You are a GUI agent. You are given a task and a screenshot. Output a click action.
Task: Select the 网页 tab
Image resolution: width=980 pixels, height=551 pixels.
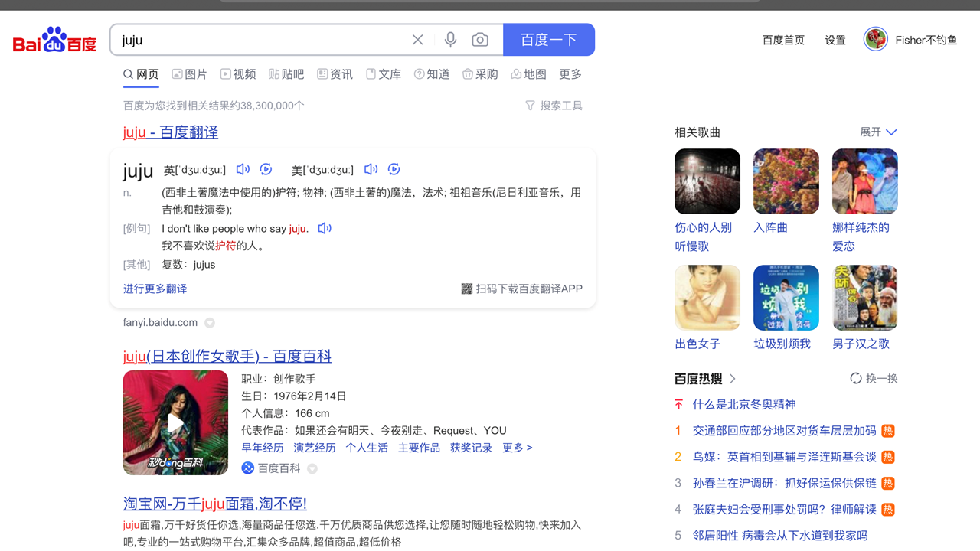[x=141, y=74]
